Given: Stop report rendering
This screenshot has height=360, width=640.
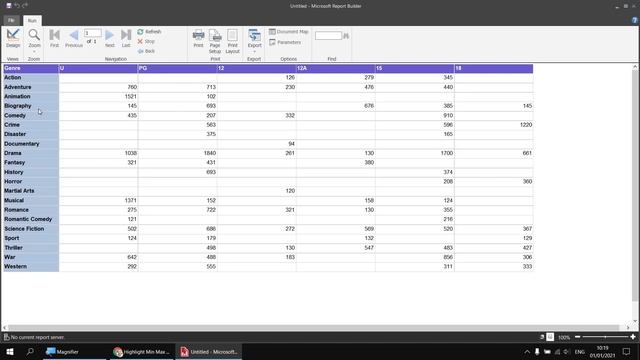Looking at the screenshot, I should click(146, 42).
